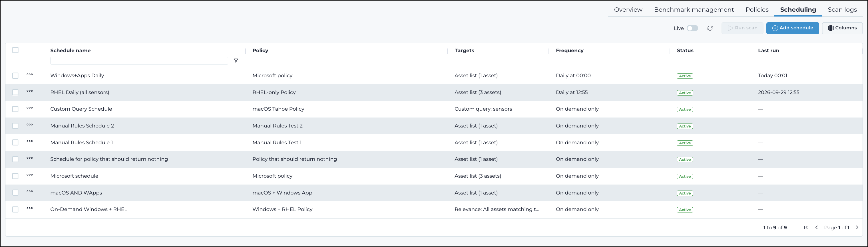868x247 pixels.
Task: Tick the checkbox for Custom Query Schedule
Action: tap(15, 109)
